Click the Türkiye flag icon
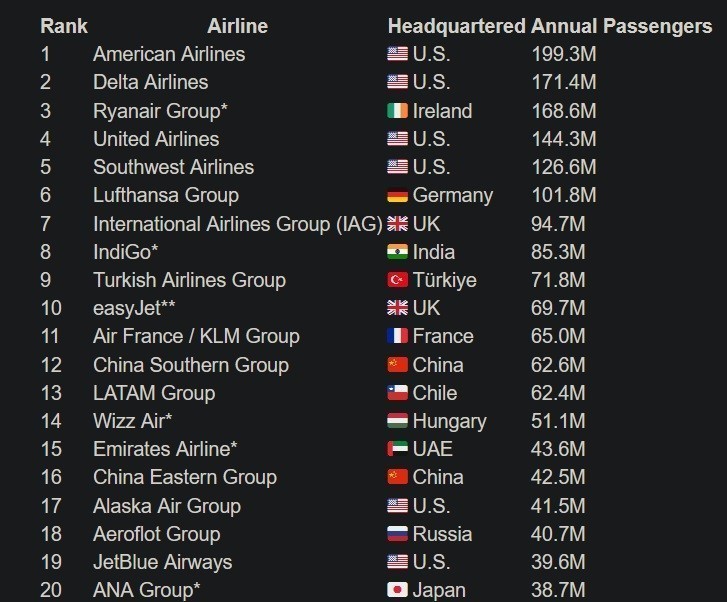 pos(397,280)
